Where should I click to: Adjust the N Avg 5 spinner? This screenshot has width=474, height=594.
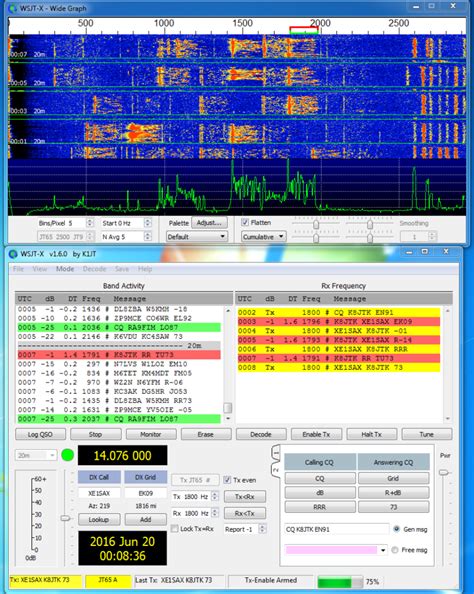[148, 237]
